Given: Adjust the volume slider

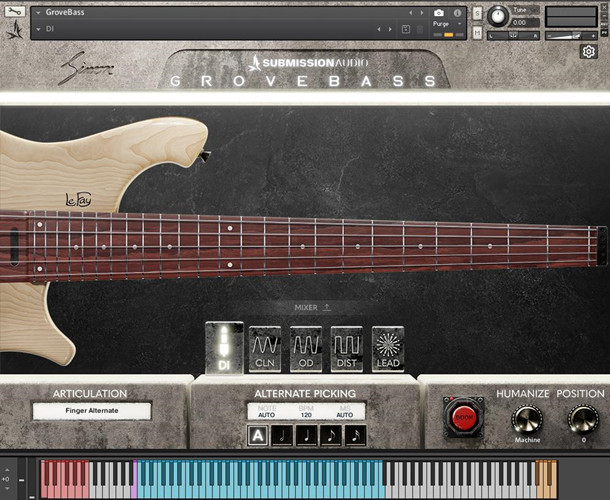Looking at the screenshot, I should point(571,36).
